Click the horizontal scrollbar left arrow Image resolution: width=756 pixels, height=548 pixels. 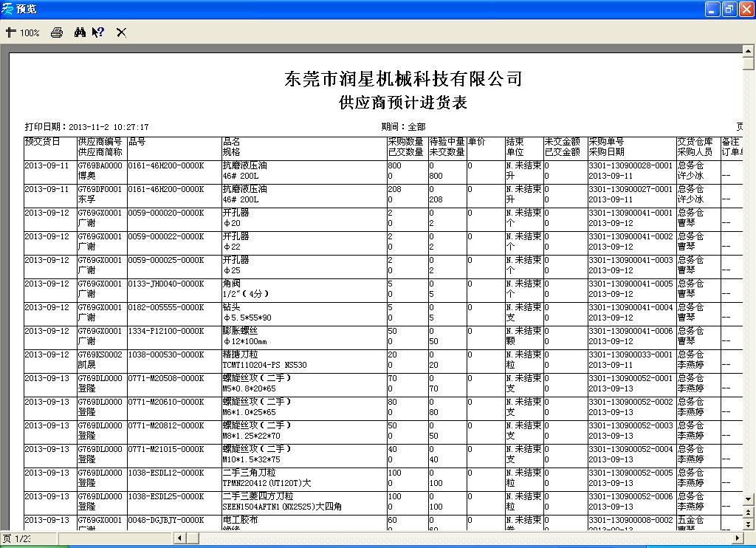coord(179,538)
